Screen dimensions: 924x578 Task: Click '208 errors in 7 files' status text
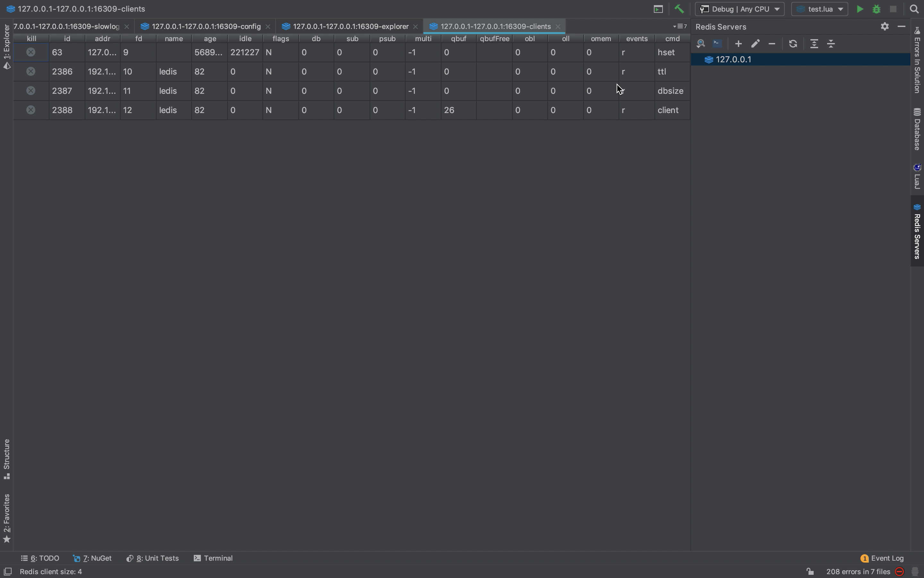tap(858, 572)
